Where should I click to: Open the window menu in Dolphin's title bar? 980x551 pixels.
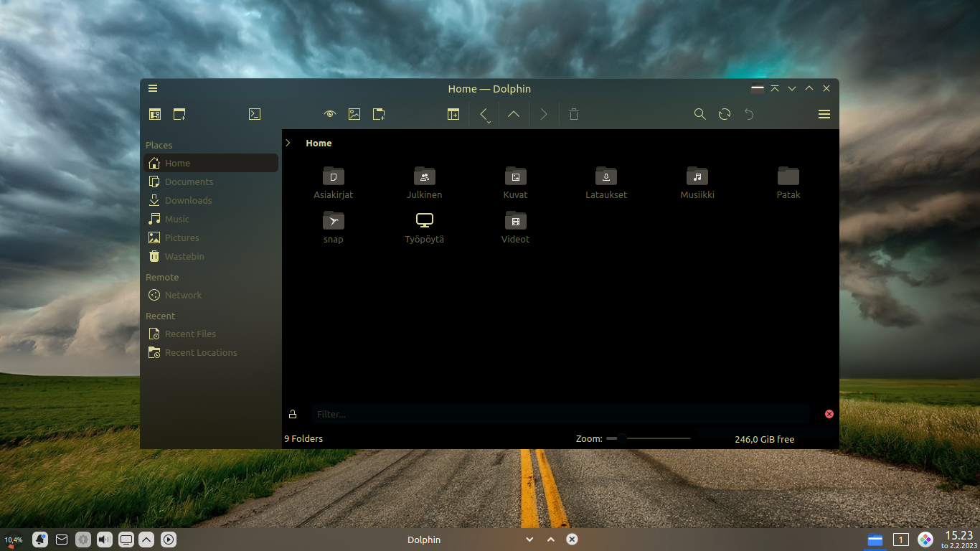click(153, 88)
